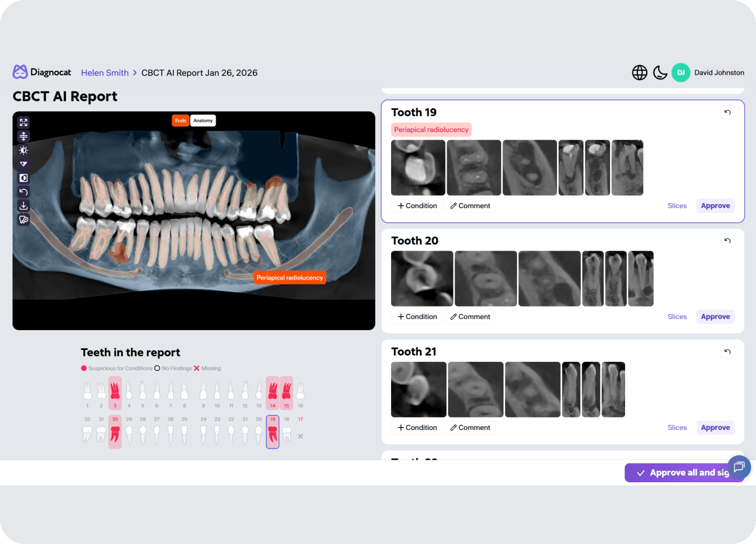The image size is (756, 544).
Task: Open the first Tooth 21 slice thumbnail
Action: (x=419, y=389)
